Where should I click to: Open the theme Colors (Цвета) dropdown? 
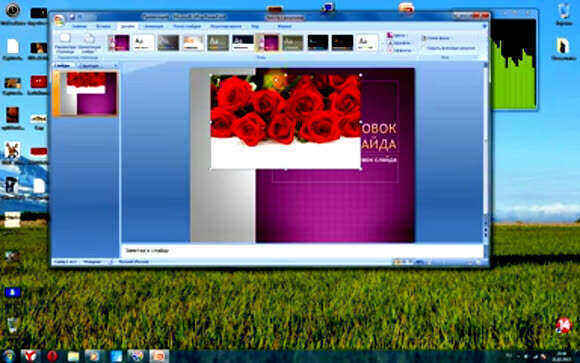397,36
